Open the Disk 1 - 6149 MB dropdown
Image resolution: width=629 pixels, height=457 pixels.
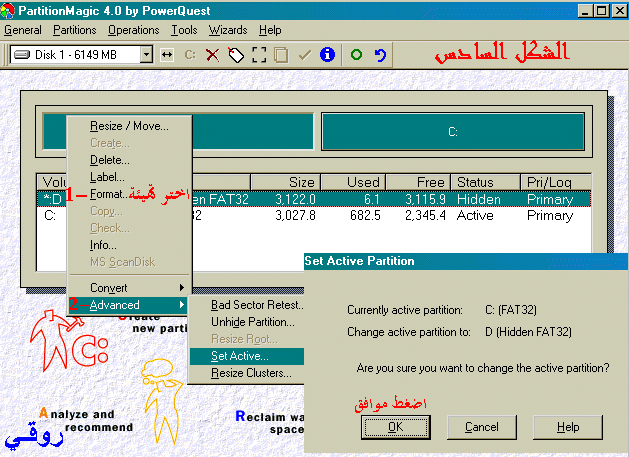146,54
